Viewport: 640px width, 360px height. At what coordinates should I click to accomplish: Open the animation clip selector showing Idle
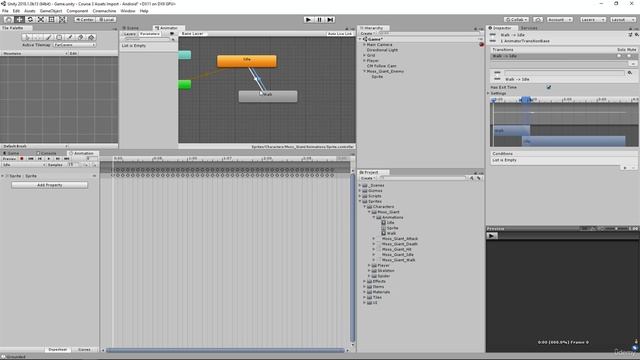[23, 165]
